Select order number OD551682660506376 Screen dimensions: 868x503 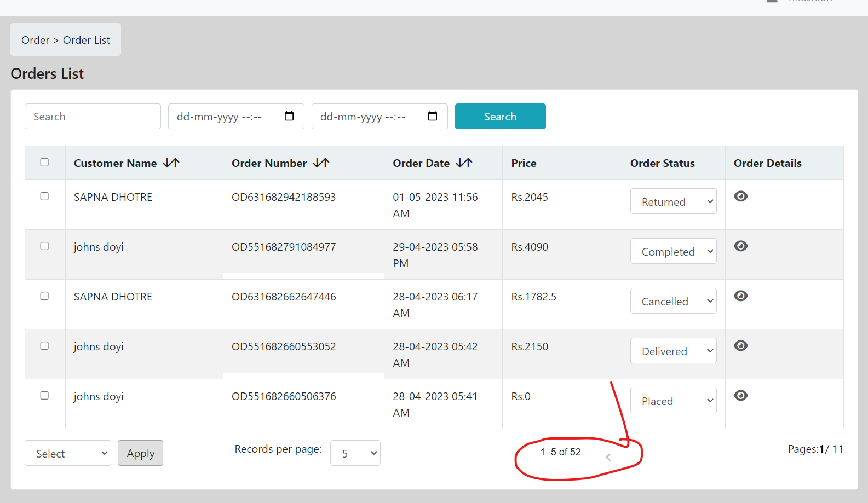click(x=284, y=396)
